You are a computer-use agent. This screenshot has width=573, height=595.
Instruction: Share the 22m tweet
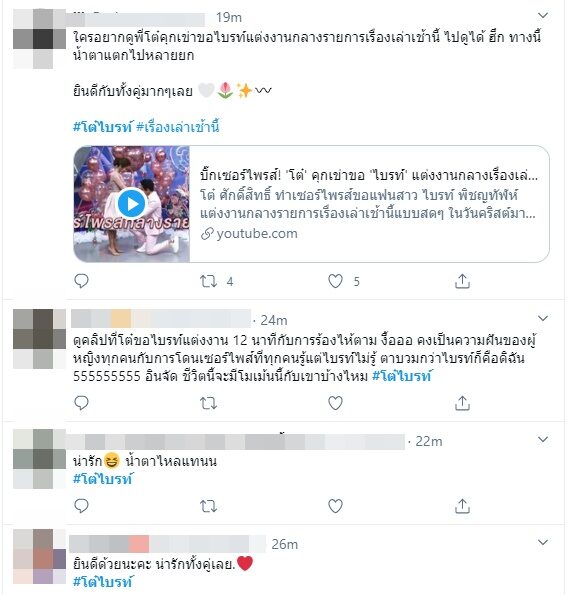[x=462, y=506]
